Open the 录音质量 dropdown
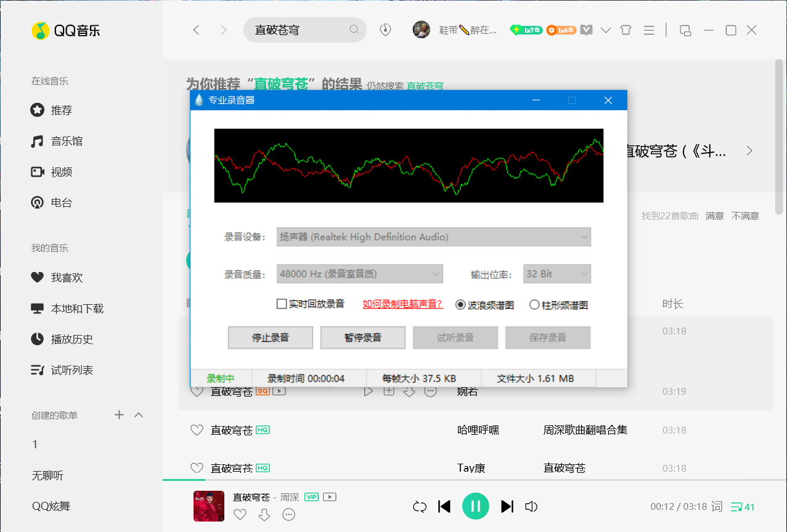787x532 pixels. [360, 274]
